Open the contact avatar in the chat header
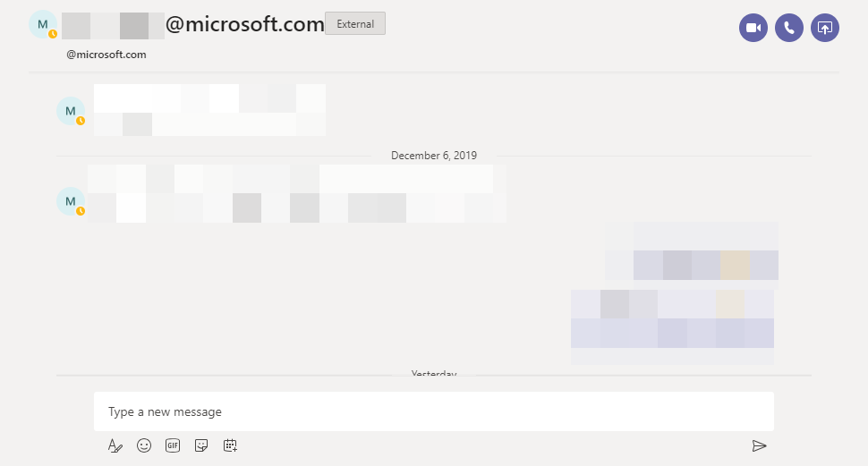The width and height of the screenshot is (868, 466). [43, 25]
